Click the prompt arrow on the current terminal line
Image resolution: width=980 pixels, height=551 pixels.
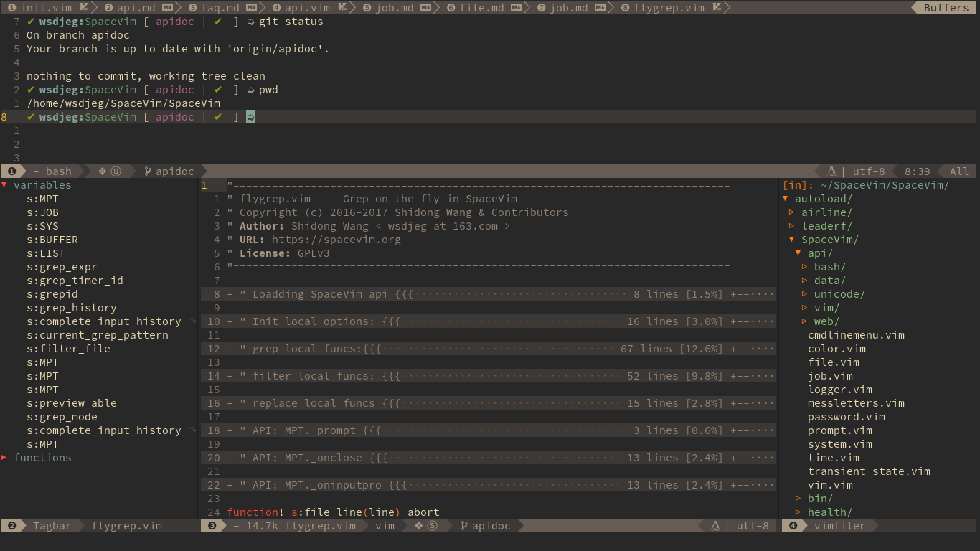[x=250, y=117]
